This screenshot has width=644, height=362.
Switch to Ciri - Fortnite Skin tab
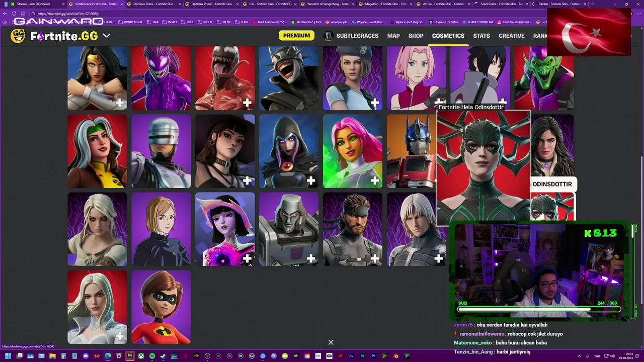(x=269, y=4)
